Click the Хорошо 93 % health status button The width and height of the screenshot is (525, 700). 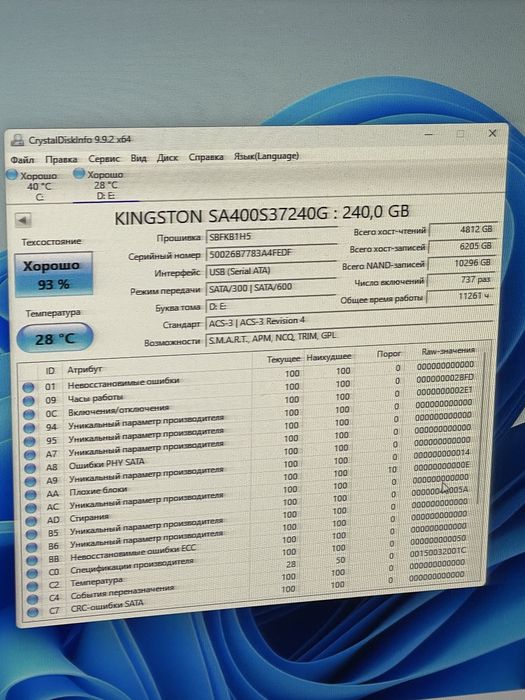point(54,275)
